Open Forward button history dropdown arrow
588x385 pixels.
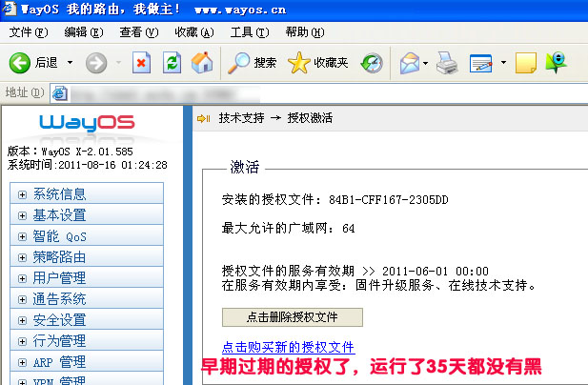[x=118, y=63]
